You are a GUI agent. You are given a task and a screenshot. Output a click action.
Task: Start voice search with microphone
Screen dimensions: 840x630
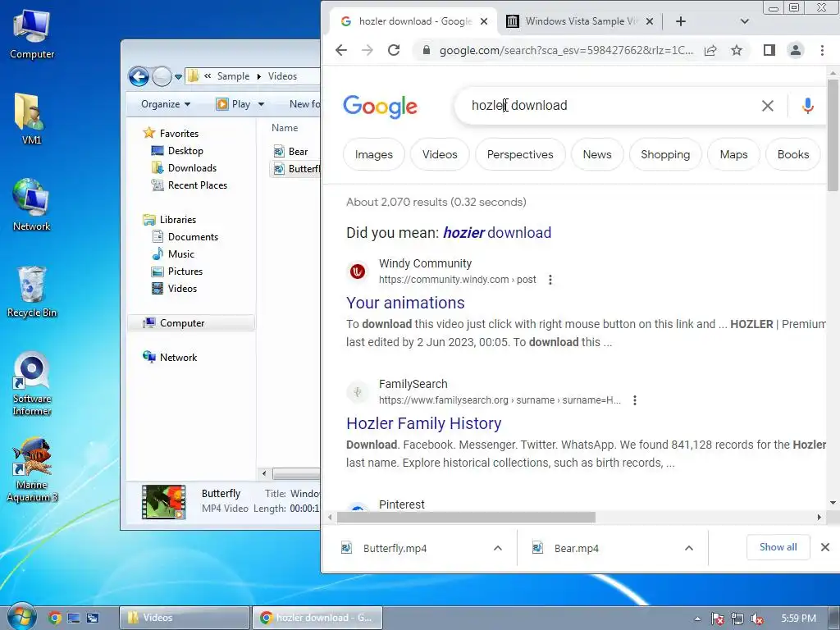click(x=808, y=106)
